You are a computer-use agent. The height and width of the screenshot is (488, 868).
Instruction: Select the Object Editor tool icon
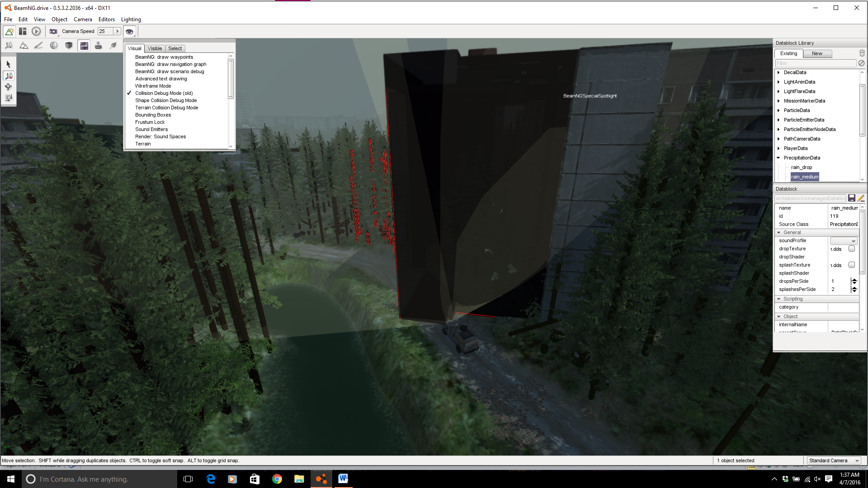click(x=9, y=45)
